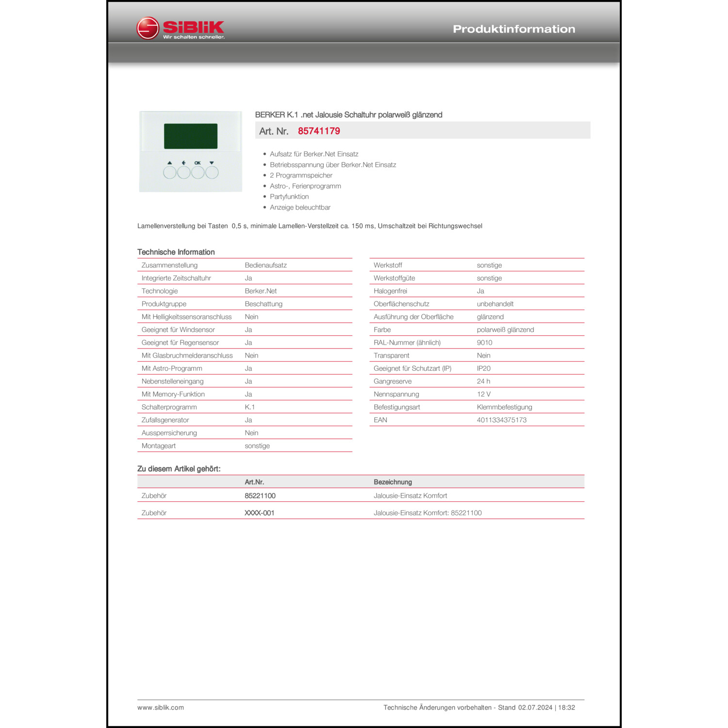The image size is (728, 728).
Task: Click the 'Art.Nr.' column header
Action: pos(254,482)
